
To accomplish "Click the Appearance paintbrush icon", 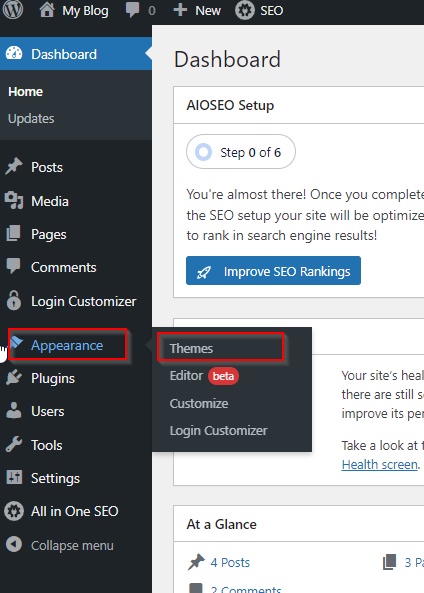I will 17,344.
